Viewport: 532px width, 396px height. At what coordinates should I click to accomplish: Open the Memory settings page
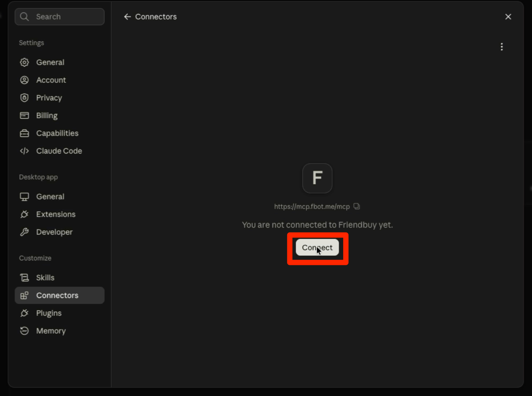[60, 331]
